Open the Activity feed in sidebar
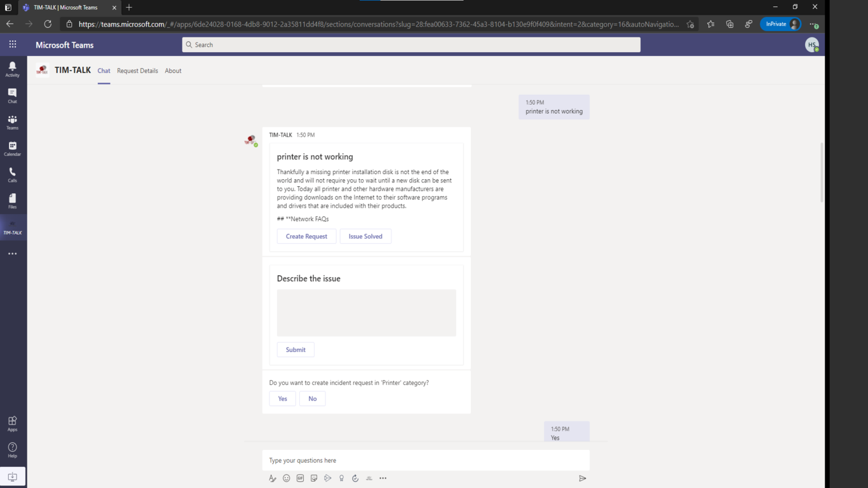The width and height of the screenshot is (868, 488). pyautogui.click(x=12, y=69)
